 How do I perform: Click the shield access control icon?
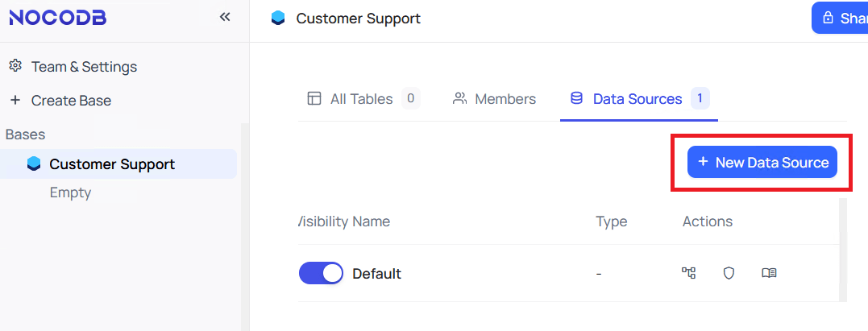[729, 273]
